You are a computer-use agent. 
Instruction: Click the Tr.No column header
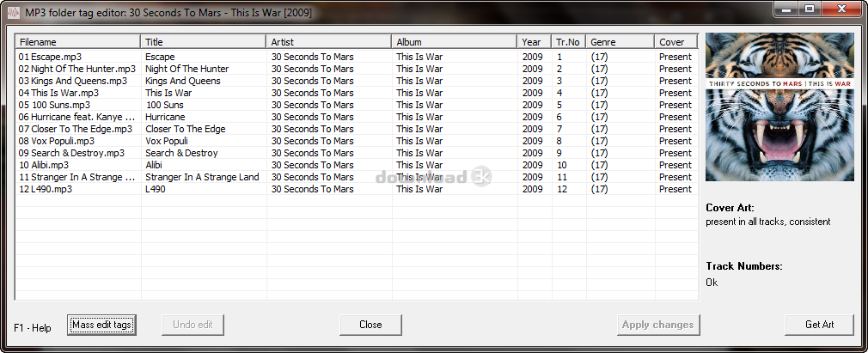coord(569,42)
